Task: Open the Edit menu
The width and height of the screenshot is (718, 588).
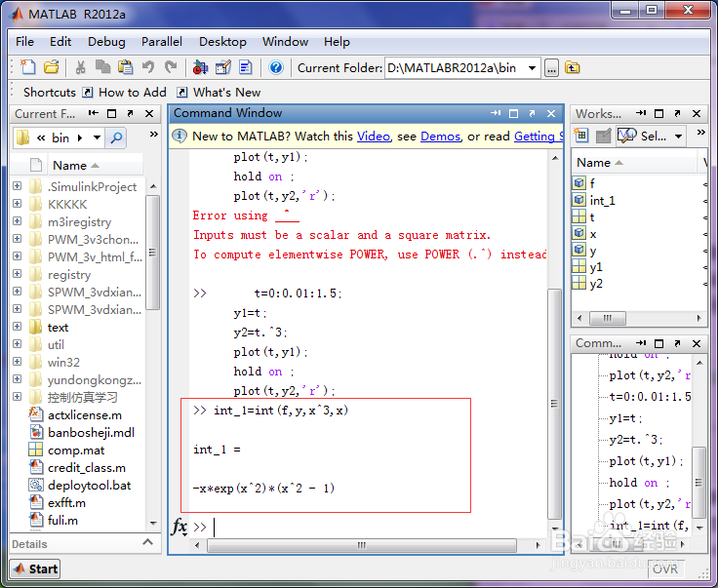Action: [x=60, y=42]
